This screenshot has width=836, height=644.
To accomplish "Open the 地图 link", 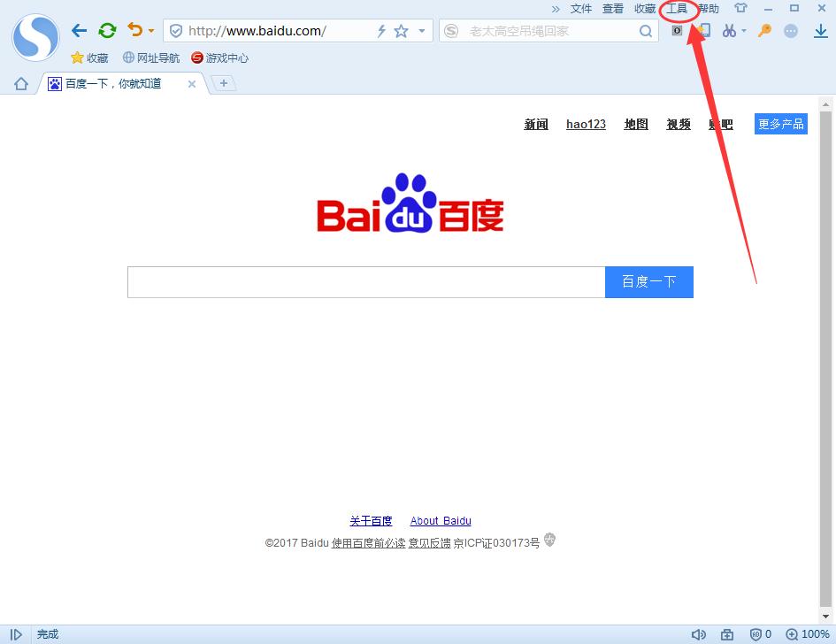I will 636,124.
